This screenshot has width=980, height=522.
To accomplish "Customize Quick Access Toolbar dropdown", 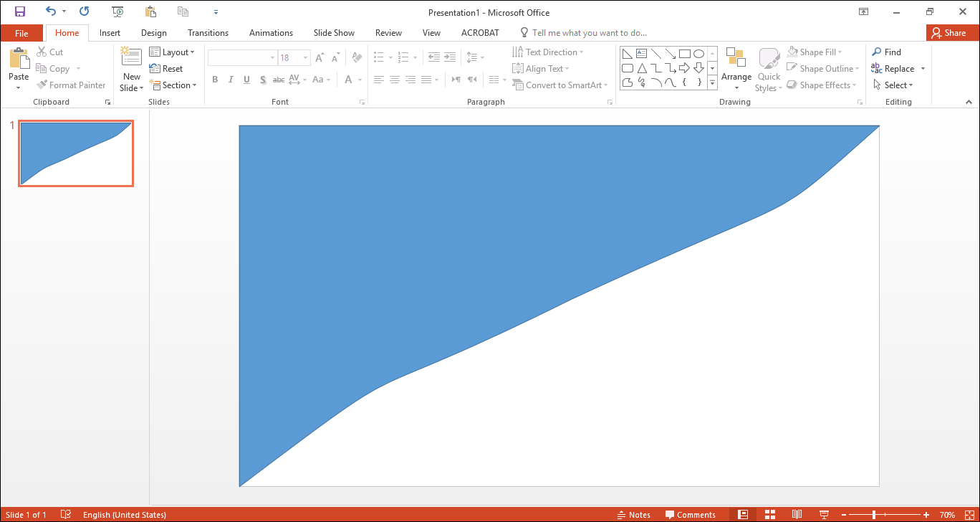I will coord(216,12).
